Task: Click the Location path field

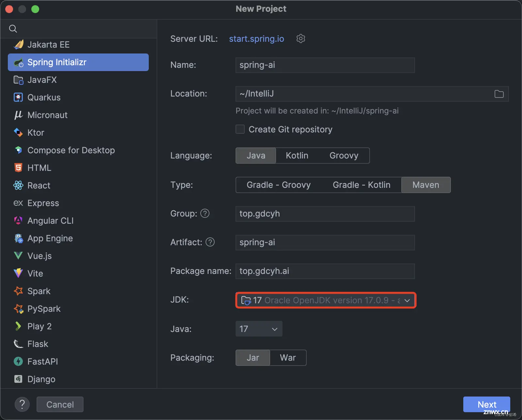Action: pyautogui.click(x=372, y=94)
